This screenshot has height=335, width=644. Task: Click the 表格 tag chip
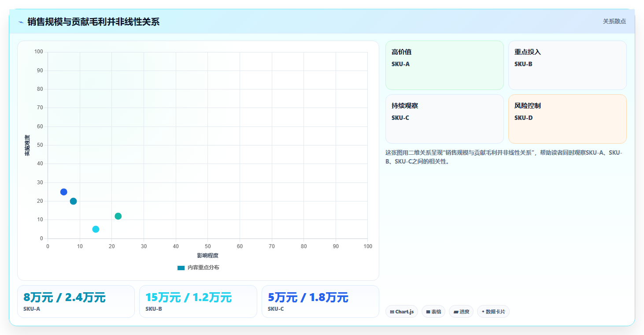(x=433, y=312)
